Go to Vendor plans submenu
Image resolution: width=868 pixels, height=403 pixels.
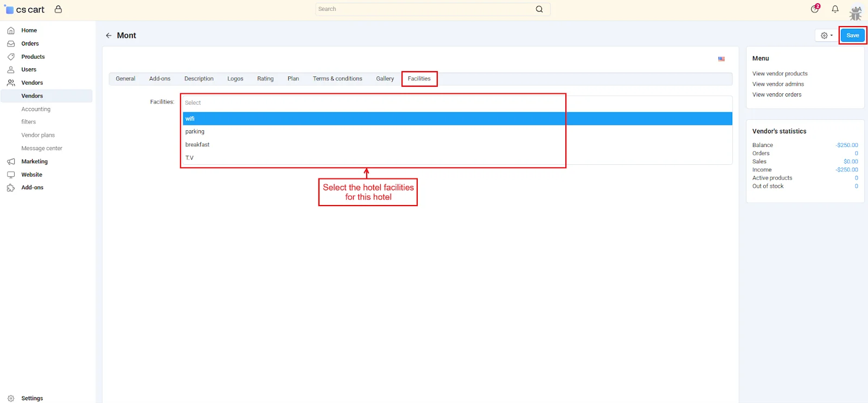click(38, 135)
